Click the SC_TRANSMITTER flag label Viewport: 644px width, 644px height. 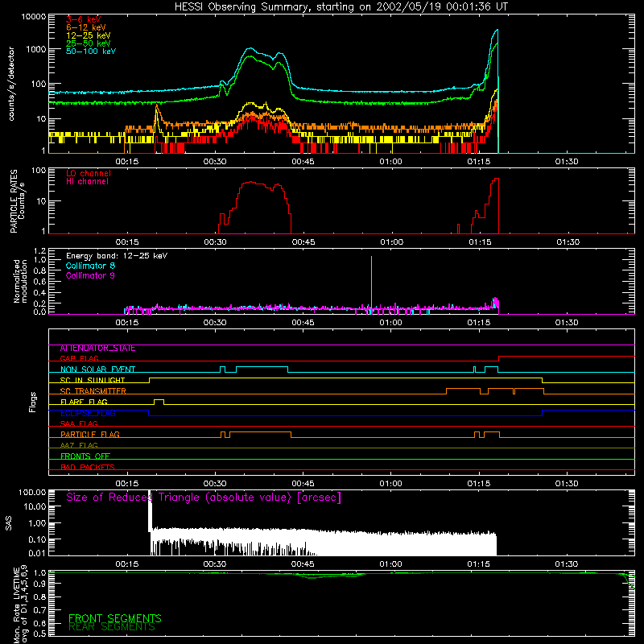click(93, 390)
